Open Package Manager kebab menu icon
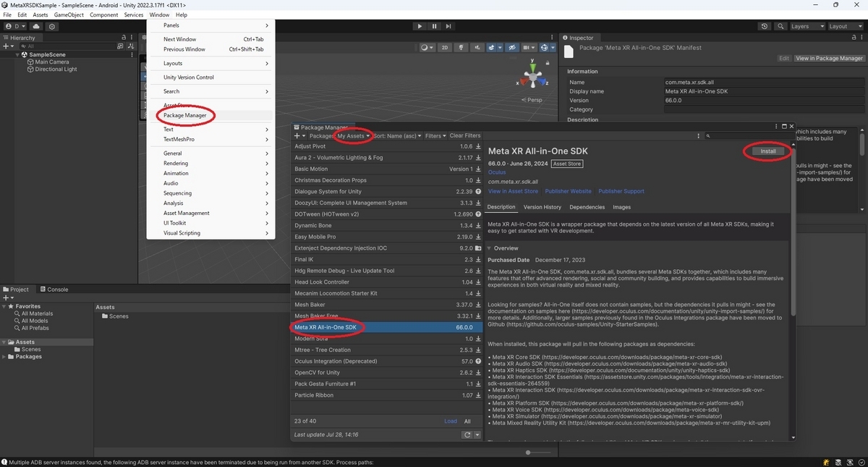The height and width of the screenshot is (467, 868). click(x=698, y=135)
